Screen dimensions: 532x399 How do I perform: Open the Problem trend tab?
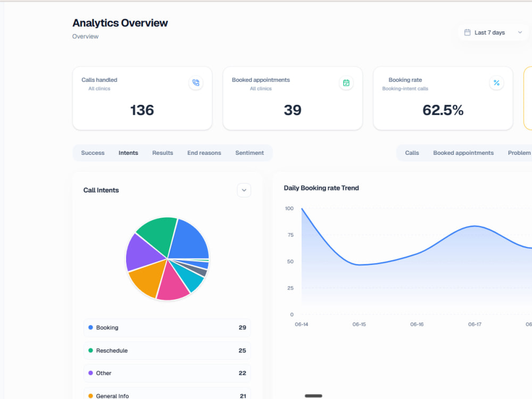(x=519, y=153)
